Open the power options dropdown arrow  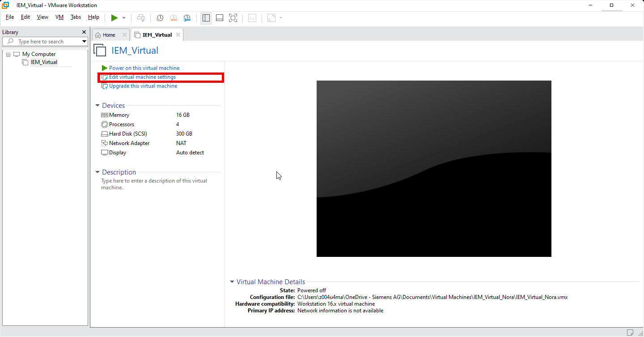tap(123, 18)
